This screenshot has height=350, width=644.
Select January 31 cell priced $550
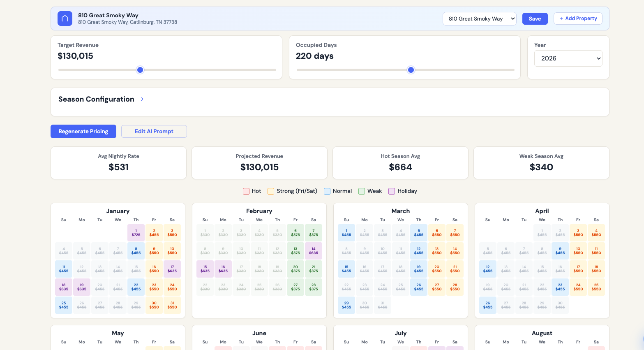pyautogui.click(x=172, y=305)
